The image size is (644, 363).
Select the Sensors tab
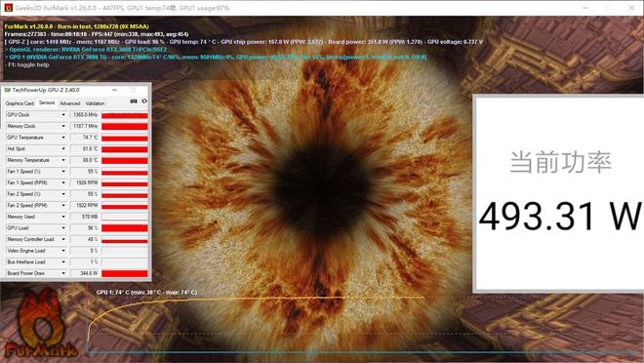47,102
